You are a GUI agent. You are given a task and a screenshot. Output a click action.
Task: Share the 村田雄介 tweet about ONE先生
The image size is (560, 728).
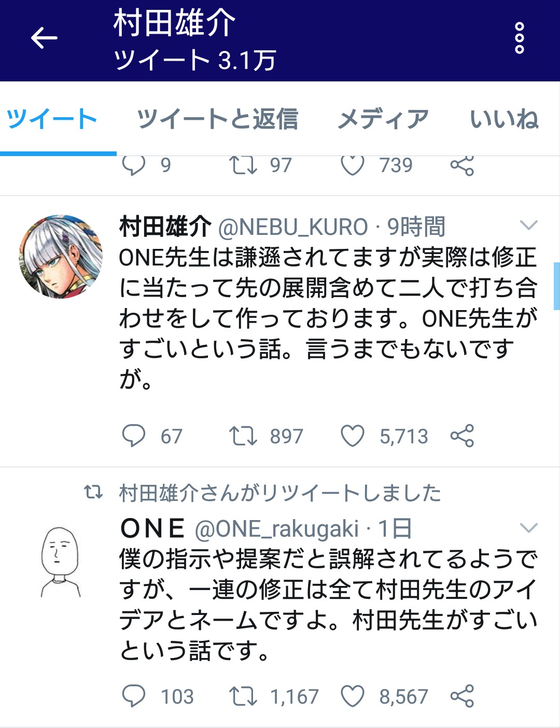[462, 436]
